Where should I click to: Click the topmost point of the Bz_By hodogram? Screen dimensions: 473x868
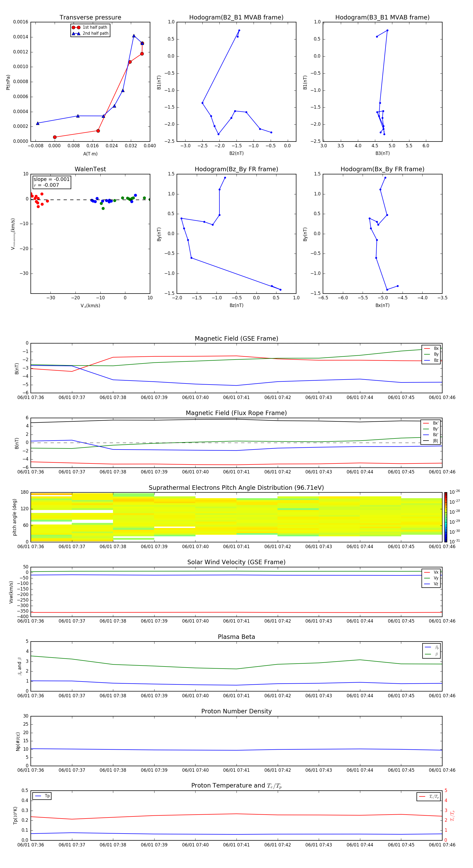[225, 178]
